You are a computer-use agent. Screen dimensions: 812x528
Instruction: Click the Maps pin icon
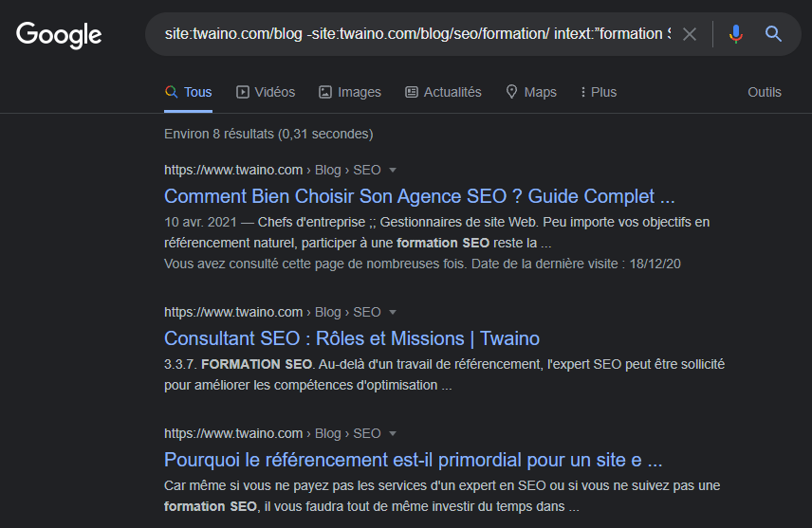511,92
